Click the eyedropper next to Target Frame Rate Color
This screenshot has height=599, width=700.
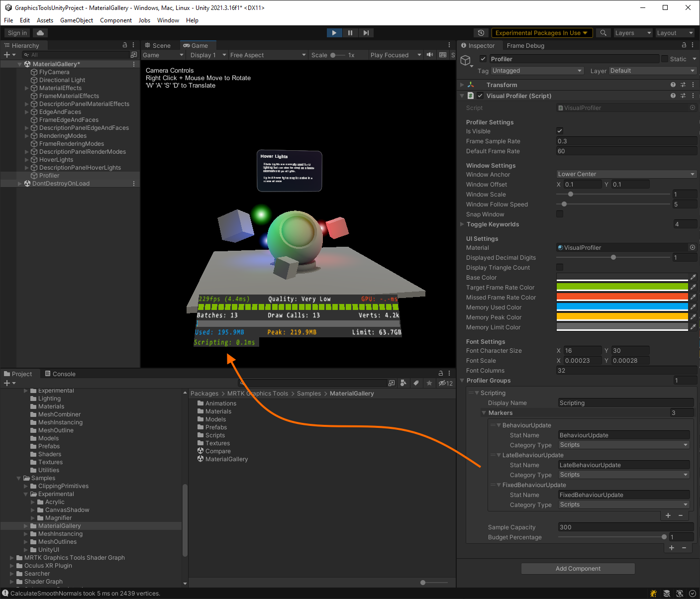pyautogui.click(x=693, y=287)
